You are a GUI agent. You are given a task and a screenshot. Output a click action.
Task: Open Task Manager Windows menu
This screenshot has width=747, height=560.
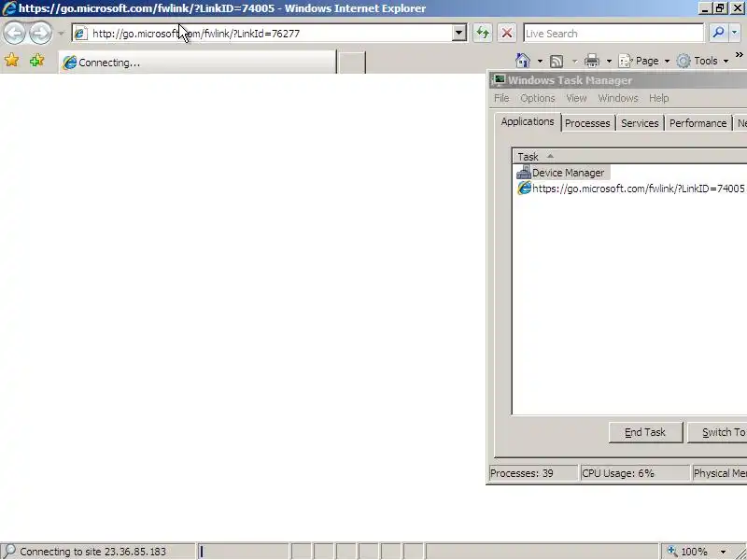(618, 98)
